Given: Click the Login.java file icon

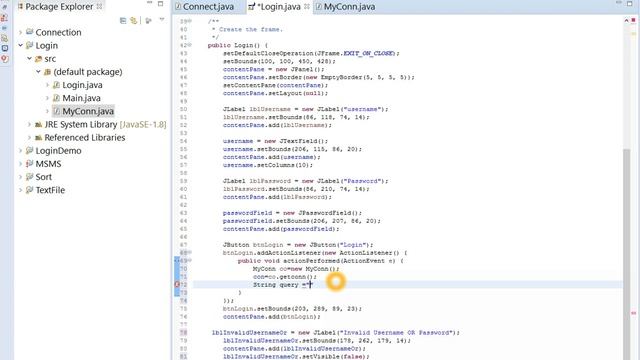Looking at the screenshot, I should pos(56,85).
